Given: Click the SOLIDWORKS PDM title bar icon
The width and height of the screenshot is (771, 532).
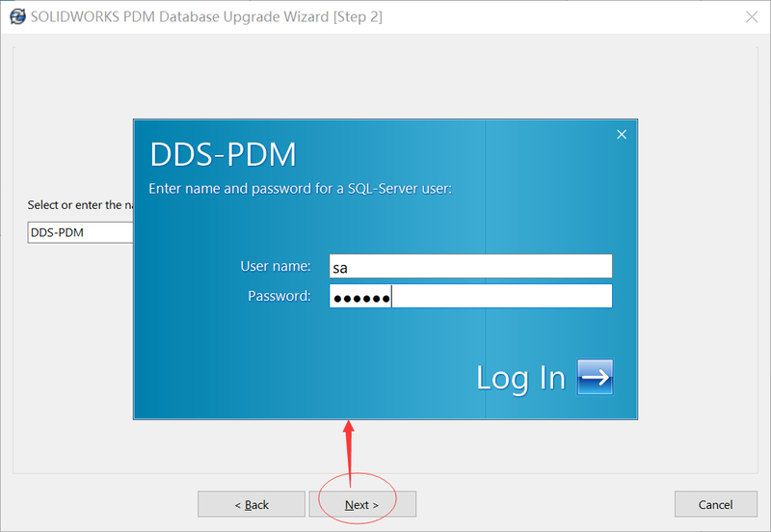Looking at the screenshot, I should point(17,16).
